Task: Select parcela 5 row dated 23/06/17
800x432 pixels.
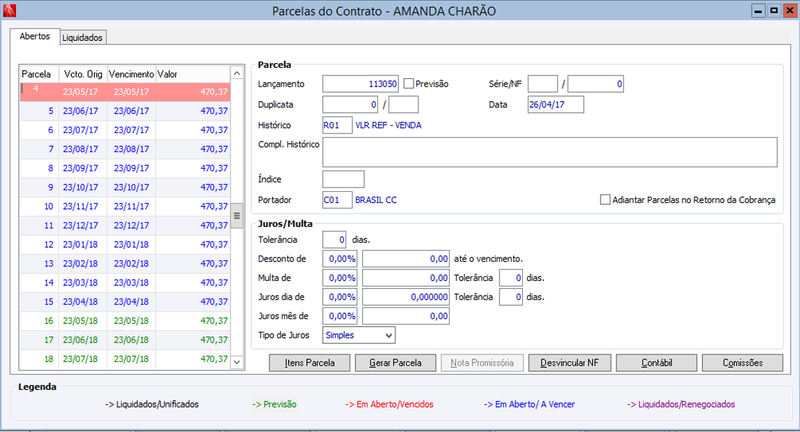Action: coord(125,111)
